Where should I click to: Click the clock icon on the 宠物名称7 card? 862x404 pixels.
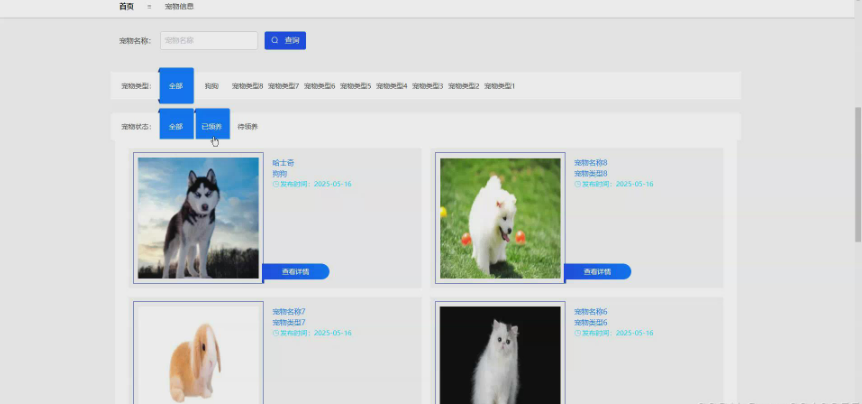click(275, 333)
